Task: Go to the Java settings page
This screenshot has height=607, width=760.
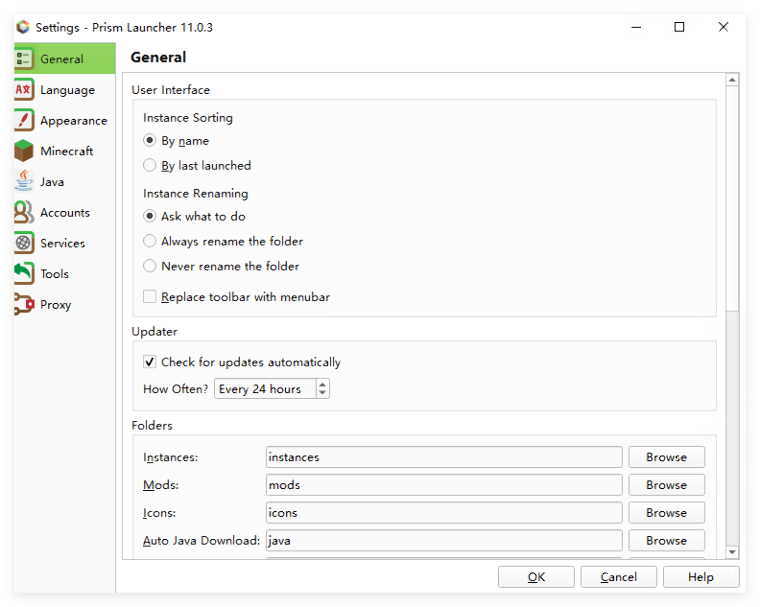Action: [x=64, y=181]
